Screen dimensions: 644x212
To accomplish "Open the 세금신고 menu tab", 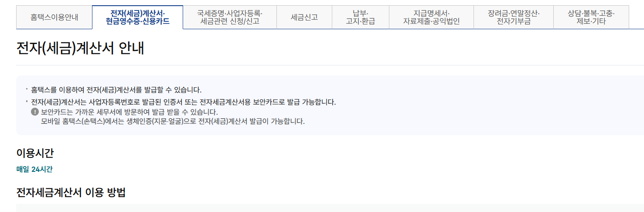I will (304, 17).
